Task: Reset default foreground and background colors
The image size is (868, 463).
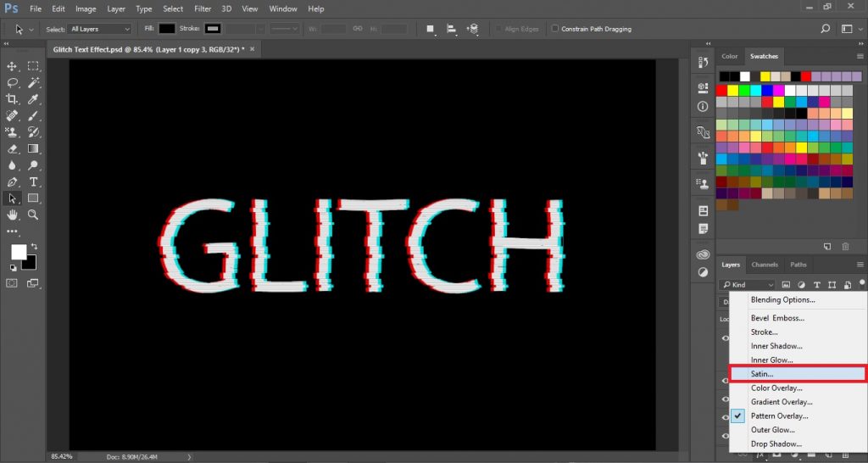Action: coord(13,268)
